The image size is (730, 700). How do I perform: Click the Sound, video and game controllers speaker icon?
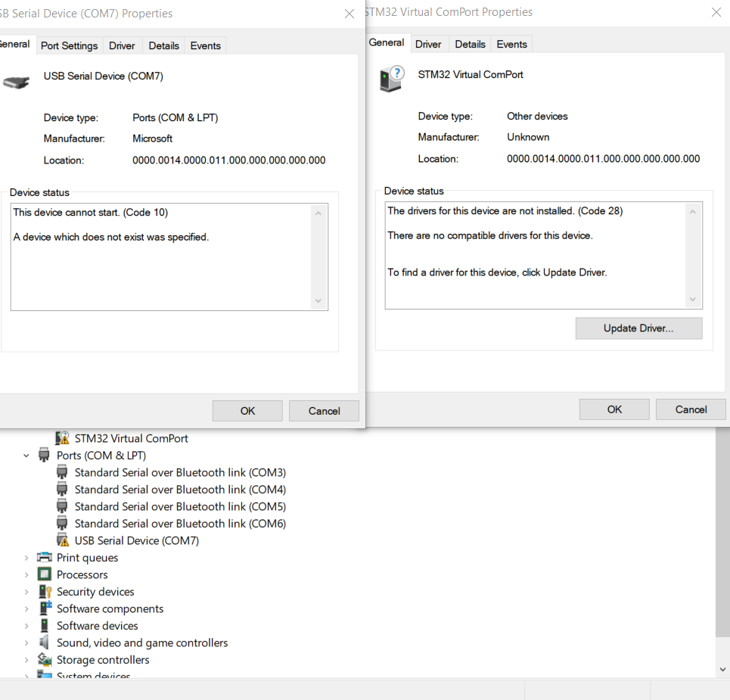coord(44,642)
